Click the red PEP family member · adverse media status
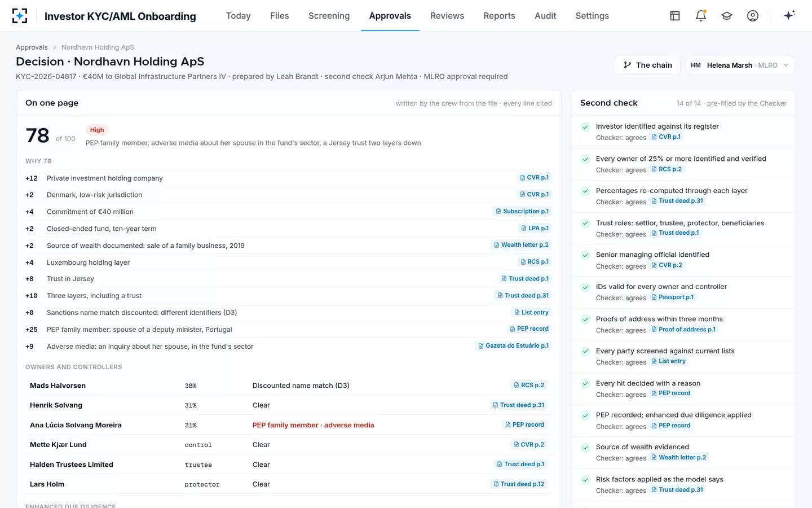This screenshot has width=812, height=508. pyautogui.click(x=313, y=425)
